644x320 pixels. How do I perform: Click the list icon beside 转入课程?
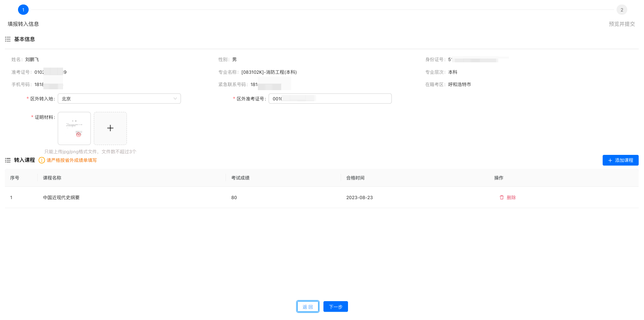(8, 160)
